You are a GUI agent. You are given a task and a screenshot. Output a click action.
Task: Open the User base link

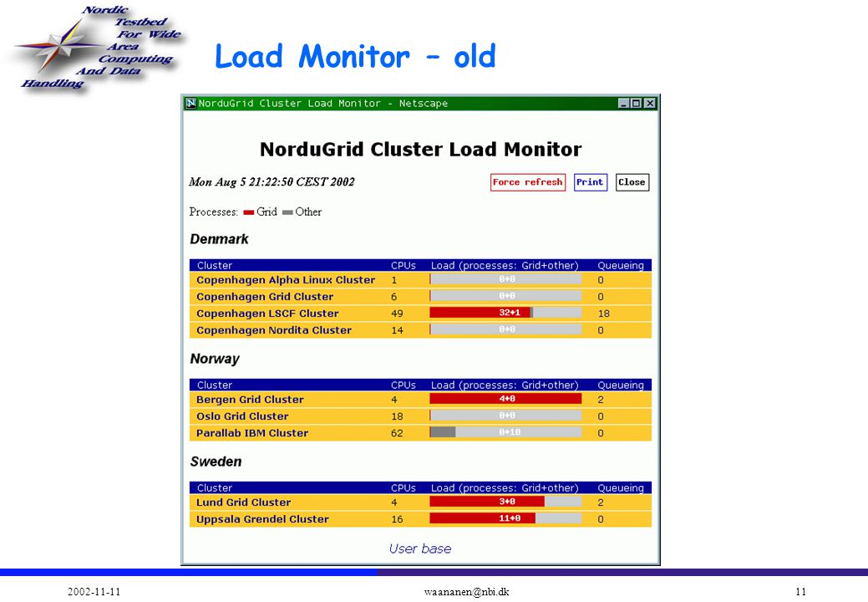pyautogui.click(x=420, y=548)
